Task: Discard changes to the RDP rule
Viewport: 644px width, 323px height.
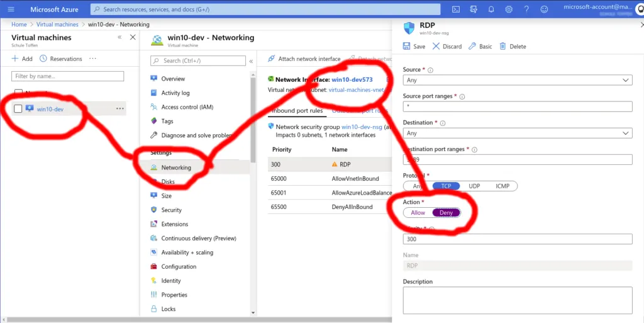Action: [x=447, y=47]
